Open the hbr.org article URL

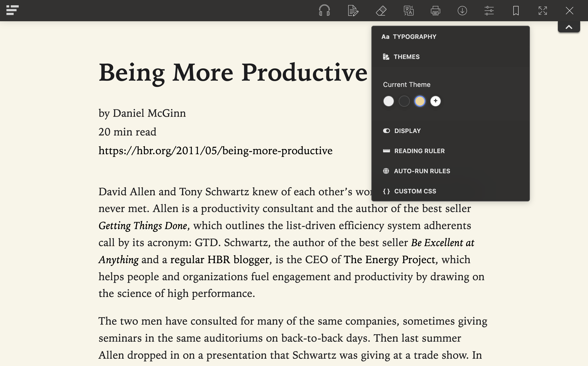216,151
